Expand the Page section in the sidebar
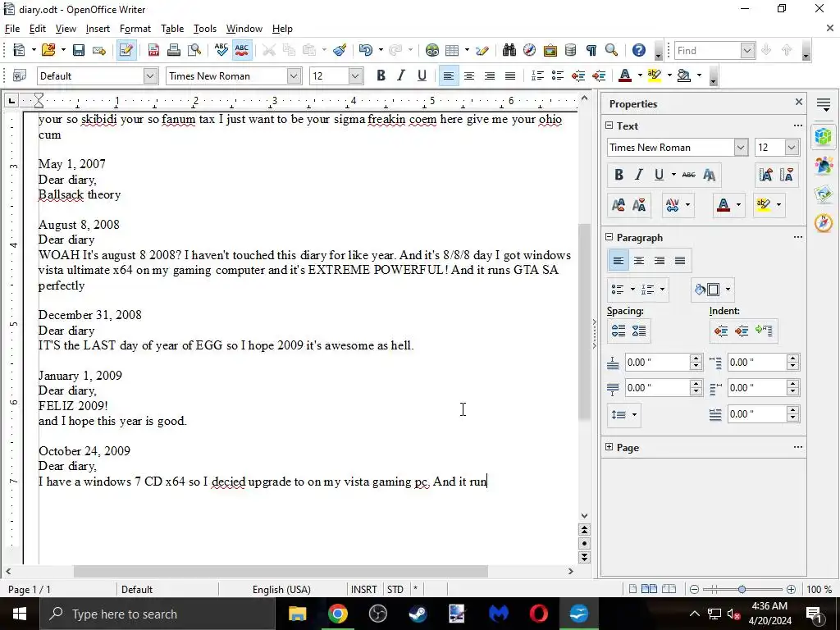This screenshot has width=840, height=630. tap(609, 447)
